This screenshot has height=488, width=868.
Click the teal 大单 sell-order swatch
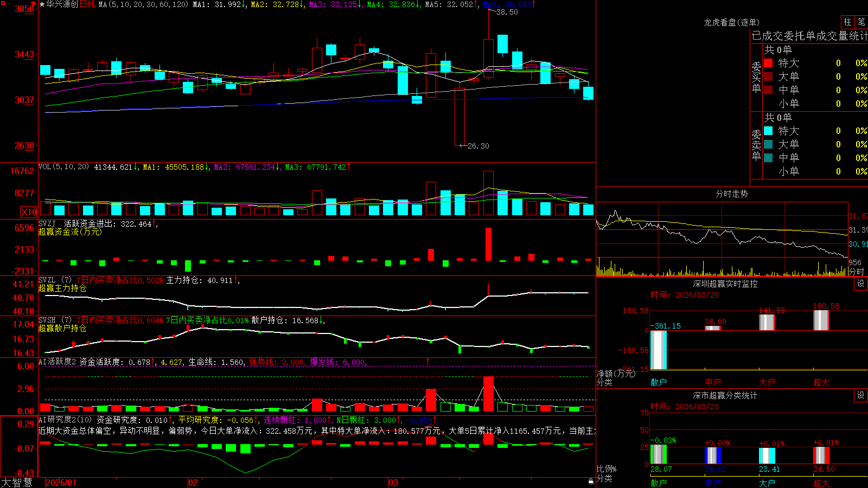768,144
